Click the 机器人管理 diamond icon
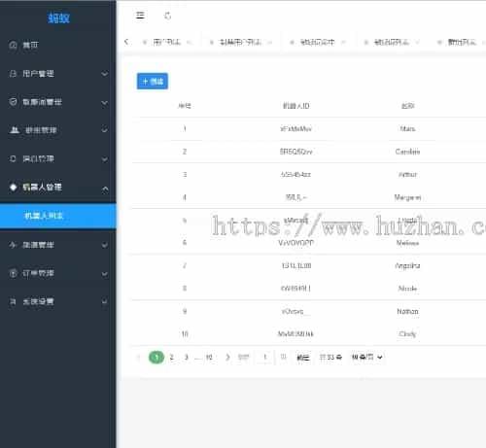Screen dimensions: 486x448 pos(13,187)
